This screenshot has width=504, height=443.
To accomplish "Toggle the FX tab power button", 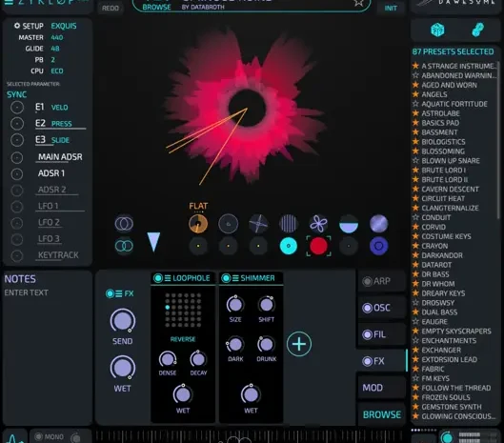I will pyautogui.click(x=367, y=361).
